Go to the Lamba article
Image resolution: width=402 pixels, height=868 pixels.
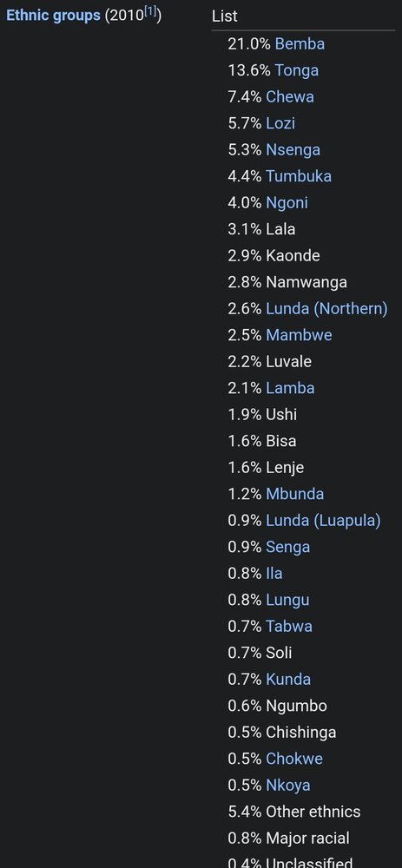[x=290, y=388]
